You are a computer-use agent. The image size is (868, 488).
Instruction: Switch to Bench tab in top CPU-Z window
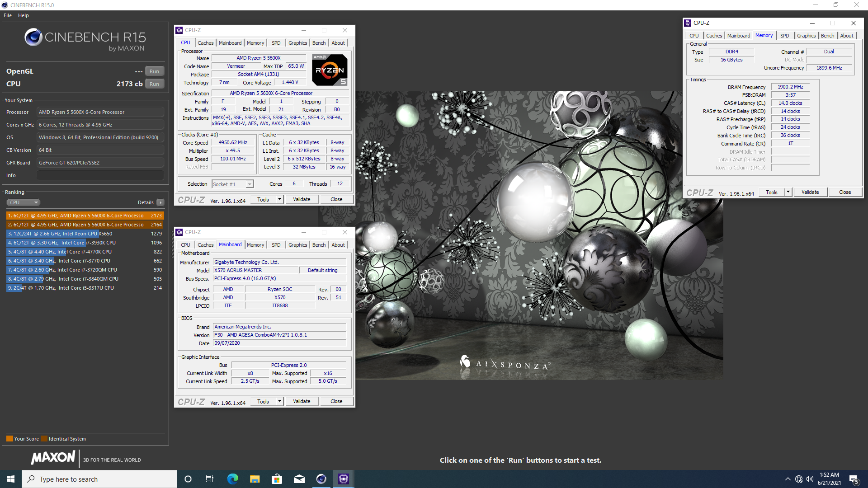point(319,43)
